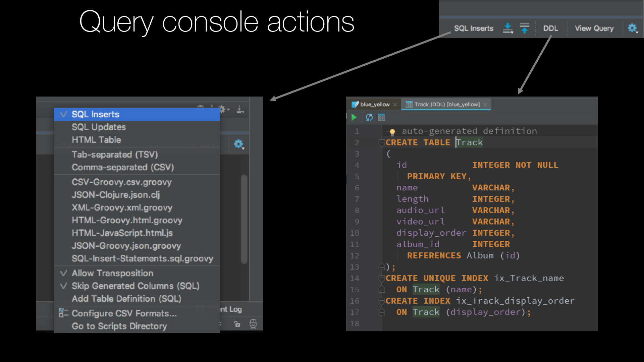644x362 pixels.
Task: Open the top-right blue gear settings dropdown
Action: pyautogui.click(x=633, y=28)
